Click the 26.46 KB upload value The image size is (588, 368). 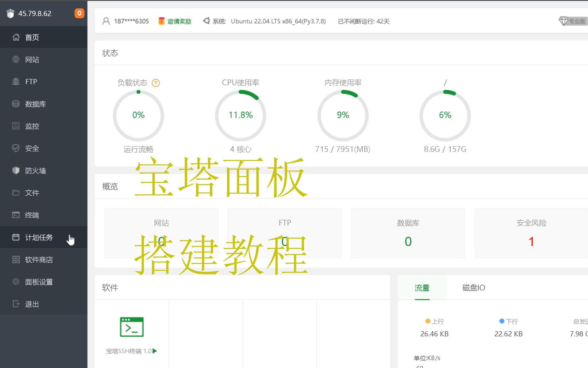(x=434, y=334)
